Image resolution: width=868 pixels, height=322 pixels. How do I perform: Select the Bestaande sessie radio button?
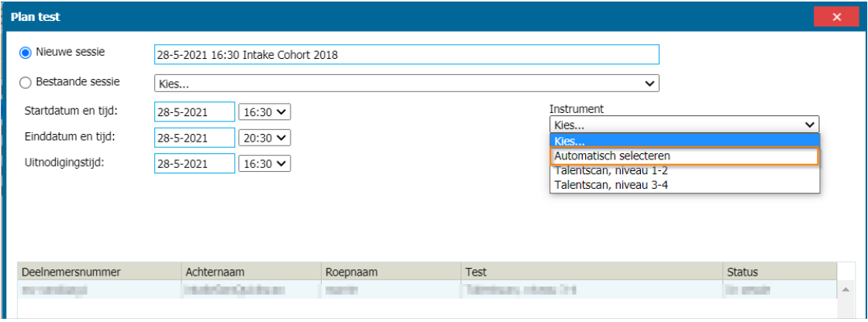25,81
